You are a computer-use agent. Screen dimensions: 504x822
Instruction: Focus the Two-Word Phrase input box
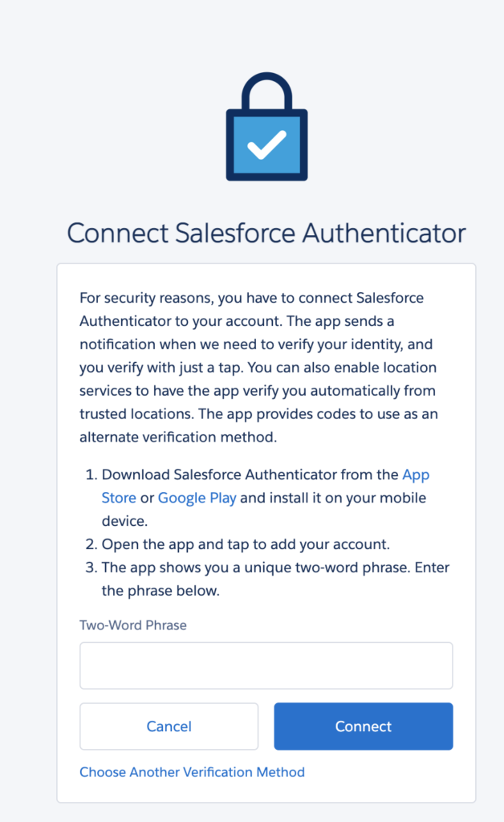tap(266, 665)
